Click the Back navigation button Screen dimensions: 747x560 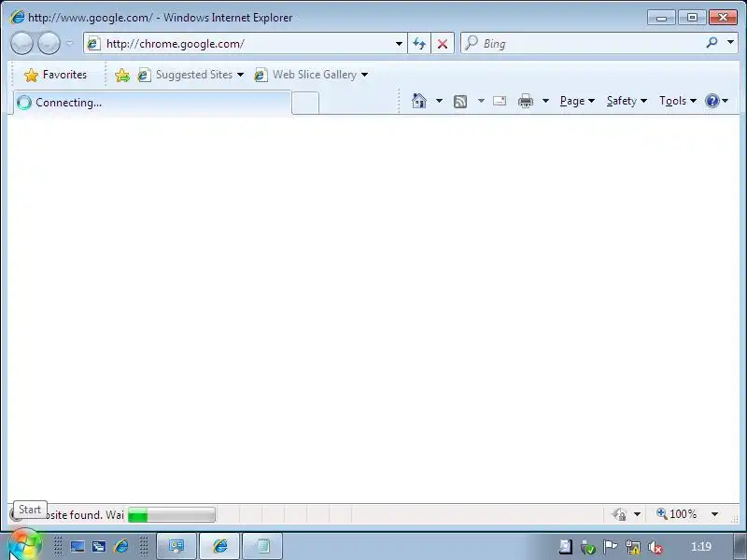pos(21,43)
